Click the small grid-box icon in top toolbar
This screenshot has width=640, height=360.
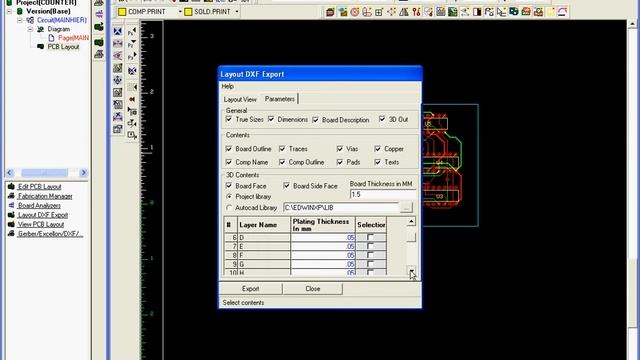pos(379,12)
